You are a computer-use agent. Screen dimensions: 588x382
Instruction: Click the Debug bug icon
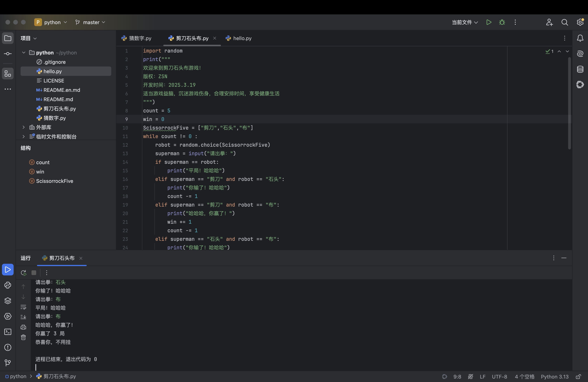(502, 22)
